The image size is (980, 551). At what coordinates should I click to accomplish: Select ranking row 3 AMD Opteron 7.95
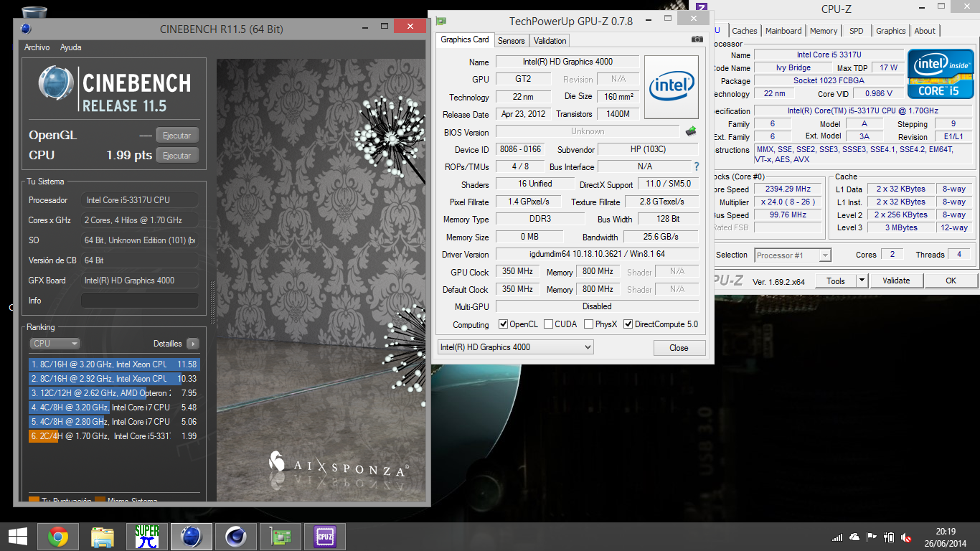coord(113,393)
